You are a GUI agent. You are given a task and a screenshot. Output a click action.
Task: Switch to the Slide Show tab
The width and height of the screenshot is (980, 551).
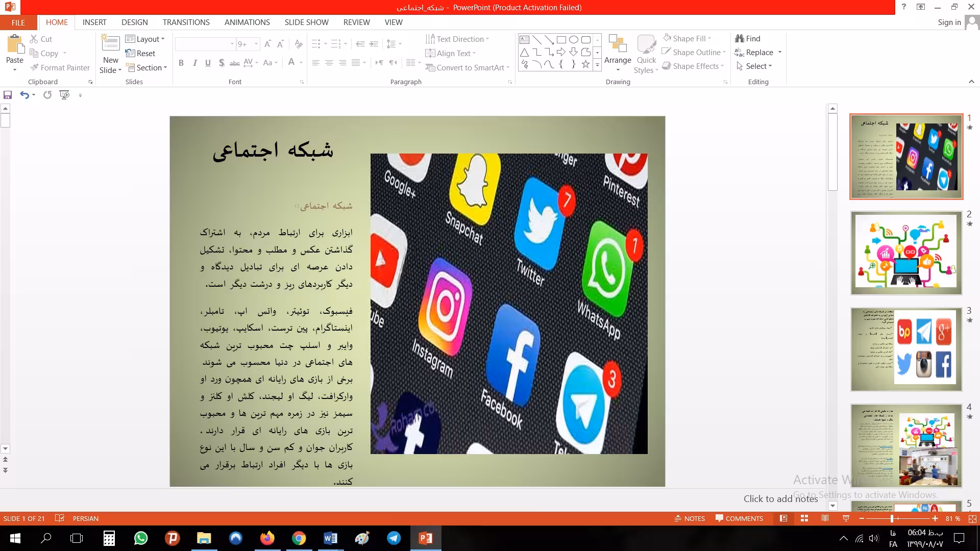coord(306,22)
